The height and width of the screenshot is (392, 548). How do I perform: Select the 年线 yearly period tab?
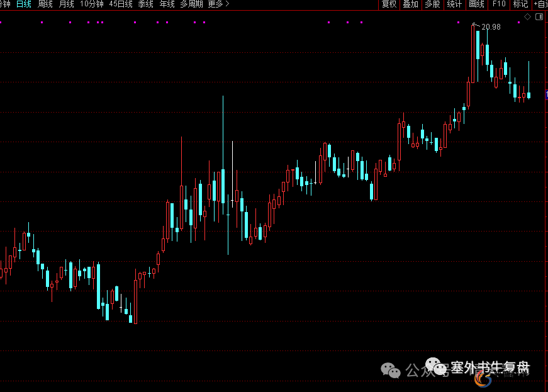(167, 4)
